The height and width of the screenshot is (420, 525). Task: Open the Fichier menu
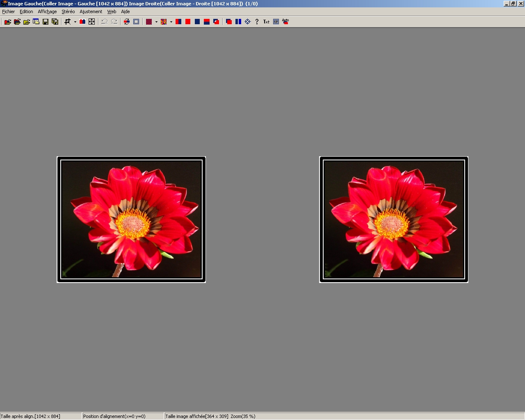8,11
